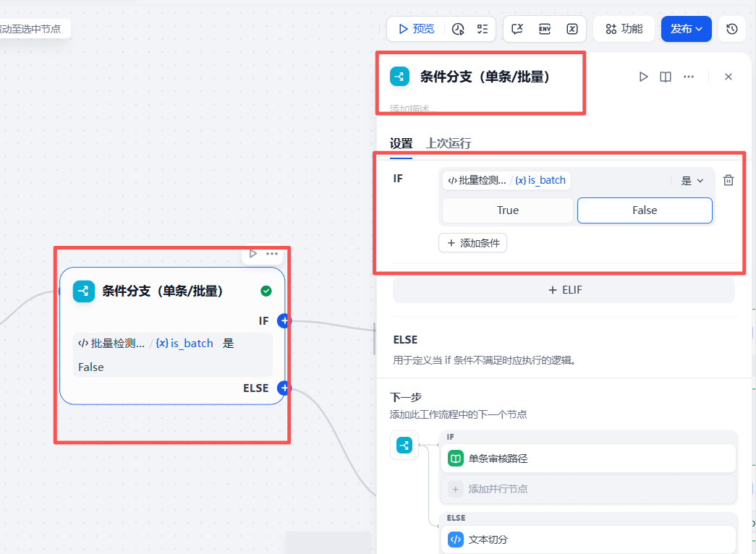The width and height of the screenshot is (756, 554).
Task: Click the green success check on node
Action: (266, 291)
